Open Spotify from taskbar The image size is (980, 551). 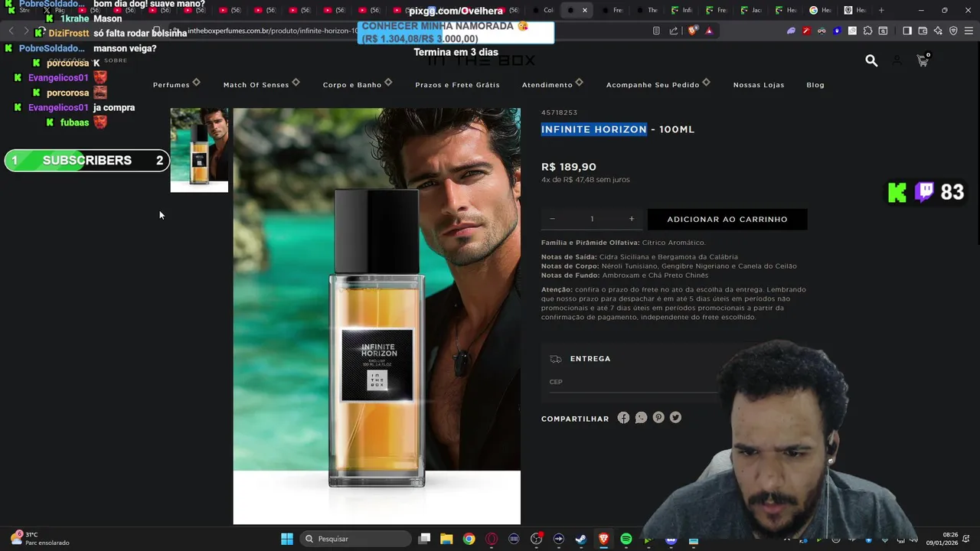coord(626,539)
